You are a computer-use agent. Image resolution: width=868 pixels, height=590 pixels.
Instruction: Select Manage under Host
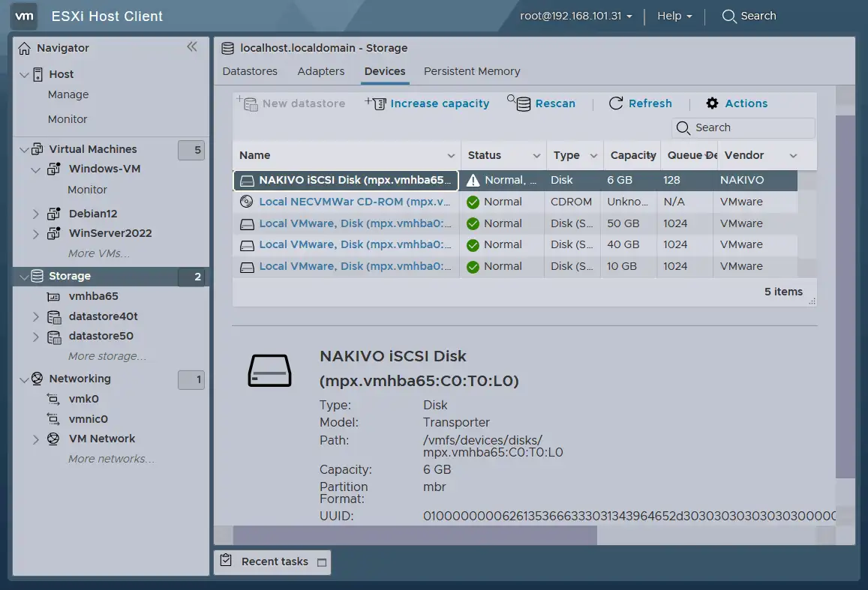68,94
